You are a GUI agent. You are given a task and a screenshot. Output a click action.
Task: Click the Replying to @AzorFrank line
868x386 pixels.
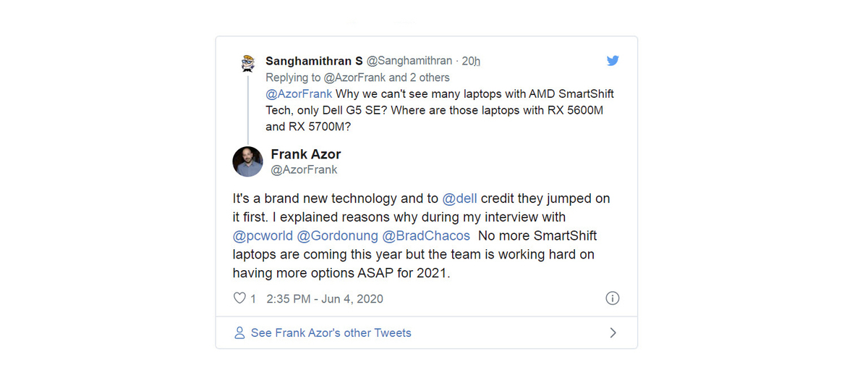(x=357, y=77)
